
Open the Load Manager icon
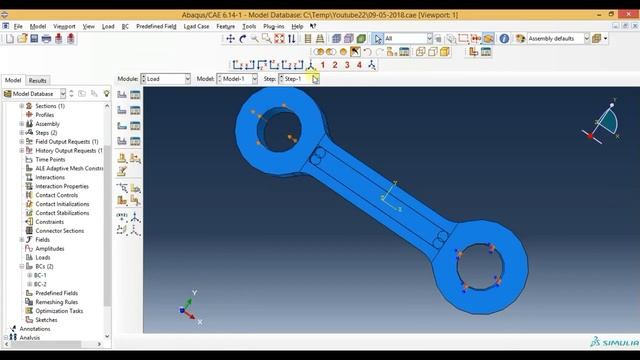pyautogui.click(x=136, y=95)
